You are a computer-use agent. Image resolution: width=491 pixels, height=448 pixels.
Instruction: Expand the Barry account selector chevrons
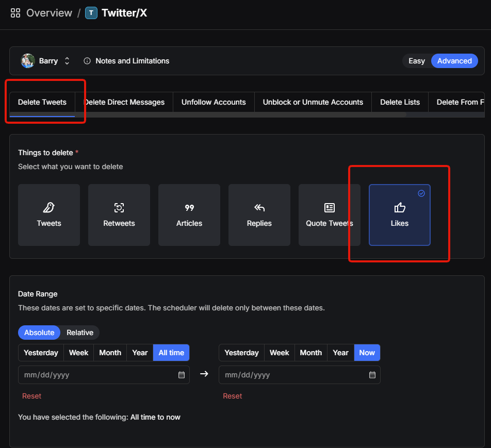(x=67, y=61)
